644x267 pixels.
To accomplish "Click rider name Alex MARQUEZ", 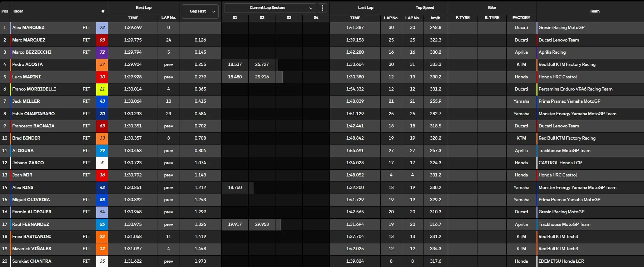I will point(28,28).
